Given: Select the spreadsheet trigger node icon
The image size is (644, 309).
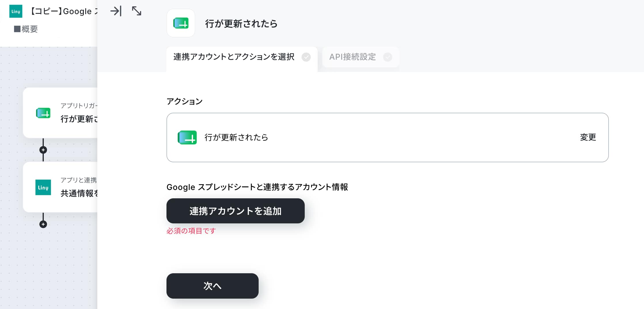Looking at the screenshot, I should (43, 113).
